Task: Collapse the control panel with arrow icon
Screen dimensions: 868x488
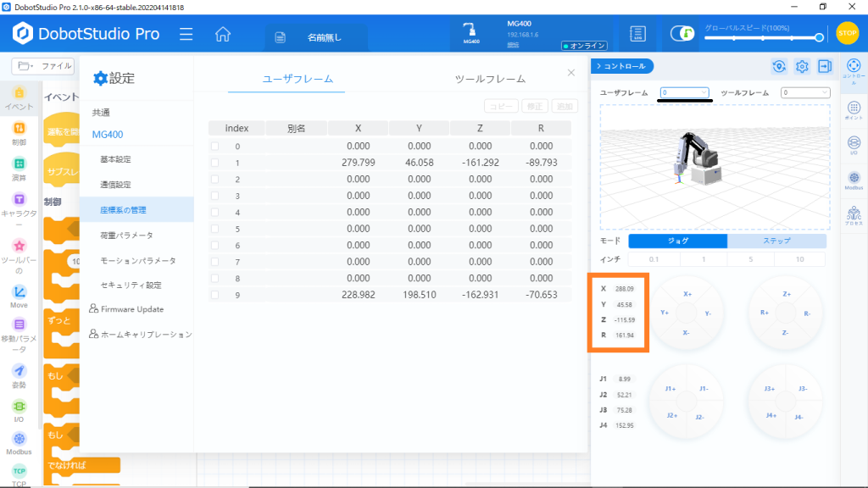Action: click(x=825, y=66)
